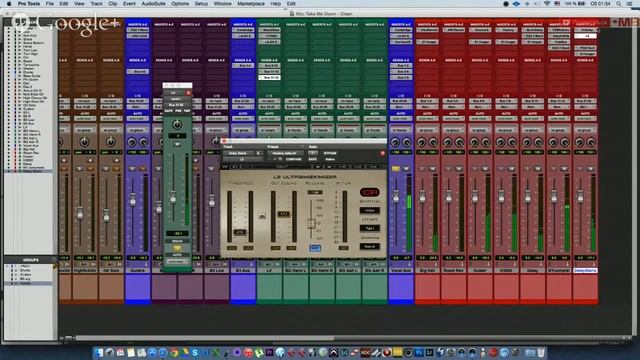Click Safe in the plugin header
Screen dimensions: 640x360
tap(313, 159)
